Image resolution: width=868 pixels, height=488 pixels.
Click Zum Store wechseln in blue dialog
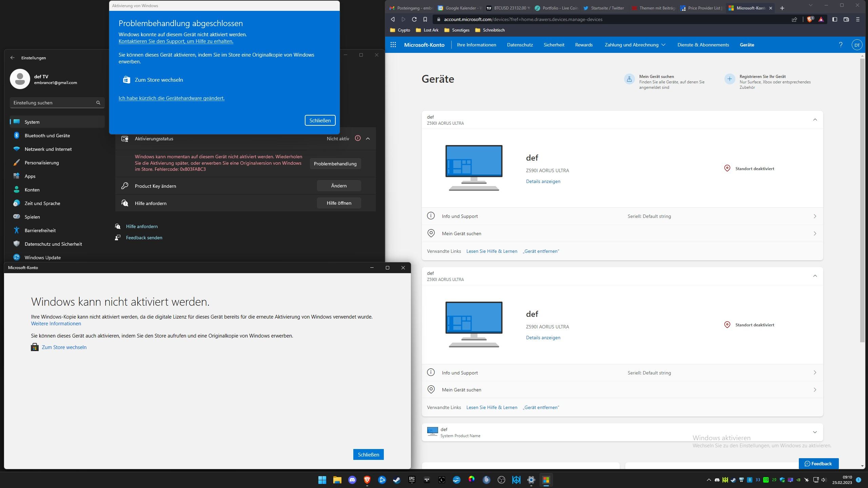(x=153, y=80)
